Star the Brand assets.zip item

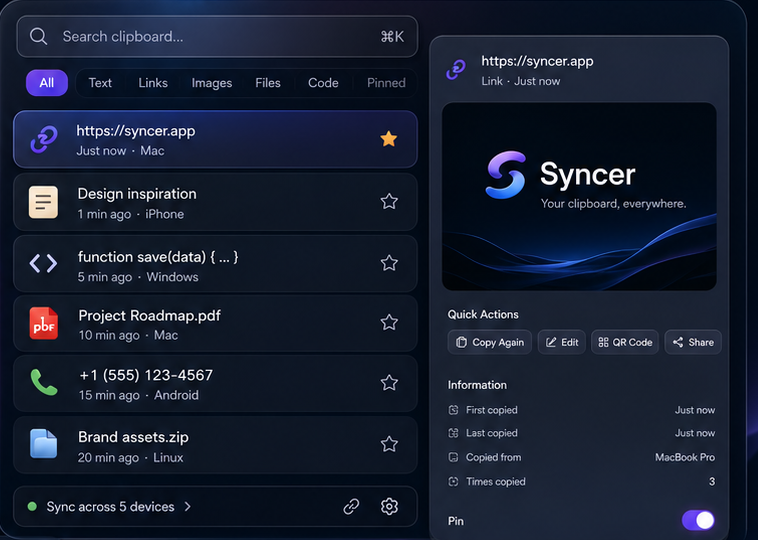[x=389, y=444]
